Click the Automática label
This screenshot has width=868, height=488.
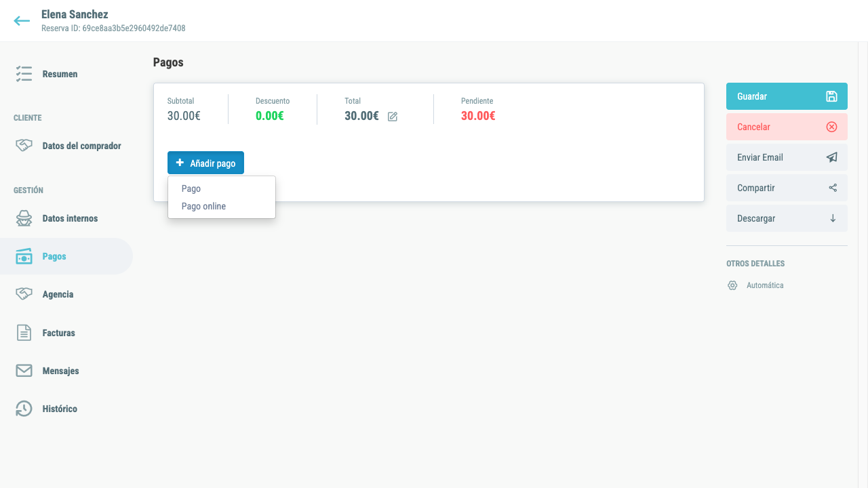click(765, 285)
